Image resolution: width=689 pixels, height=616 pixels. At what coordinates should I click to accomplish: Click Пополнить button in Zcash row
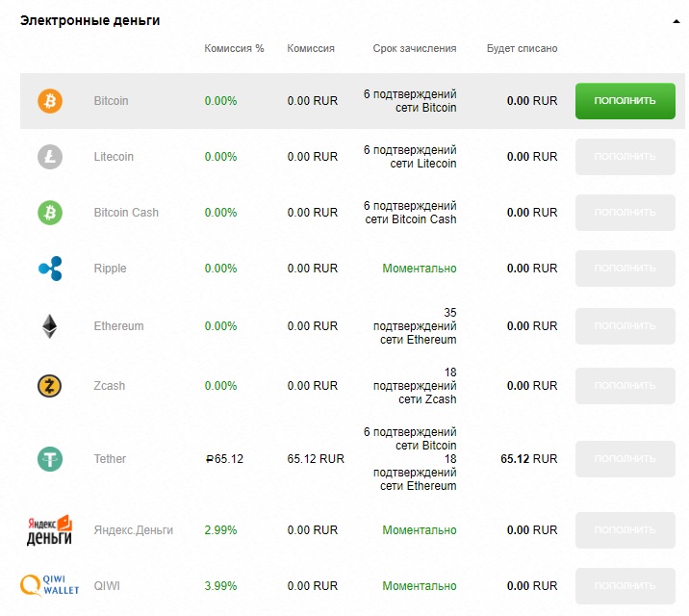coord(625,386)
